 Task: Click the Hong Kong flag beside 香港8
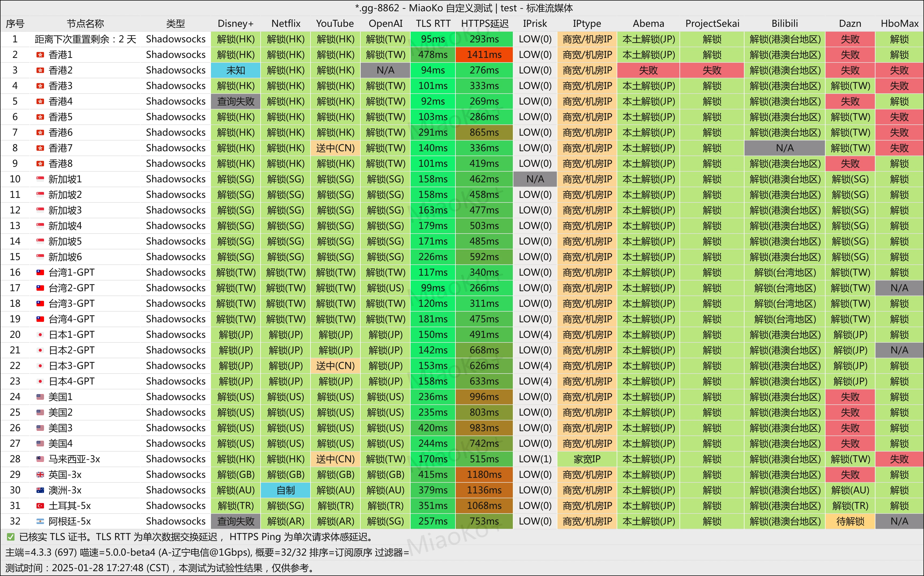[x=40, y=164]
